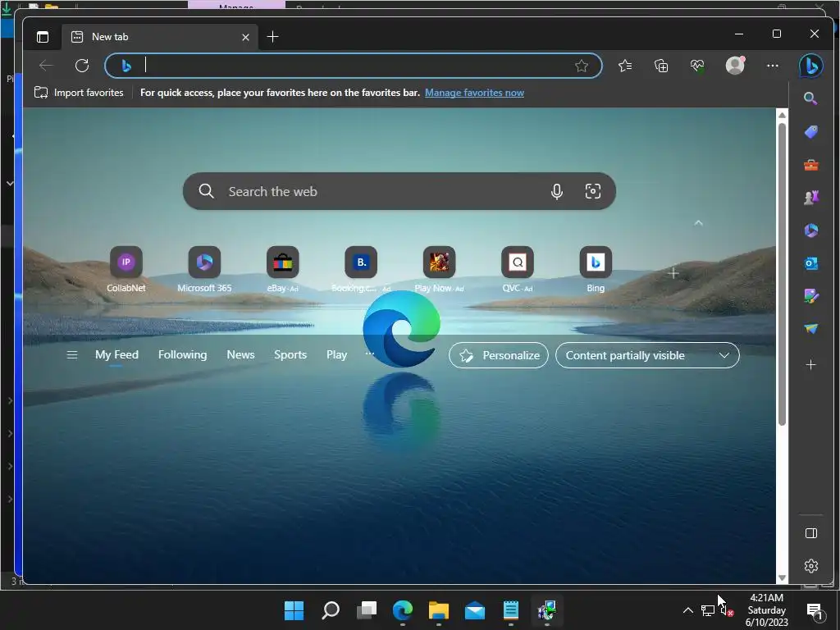The image size is (840, 630).
Task: Open File Explorer from taskbar
Action: coord(438,610)
